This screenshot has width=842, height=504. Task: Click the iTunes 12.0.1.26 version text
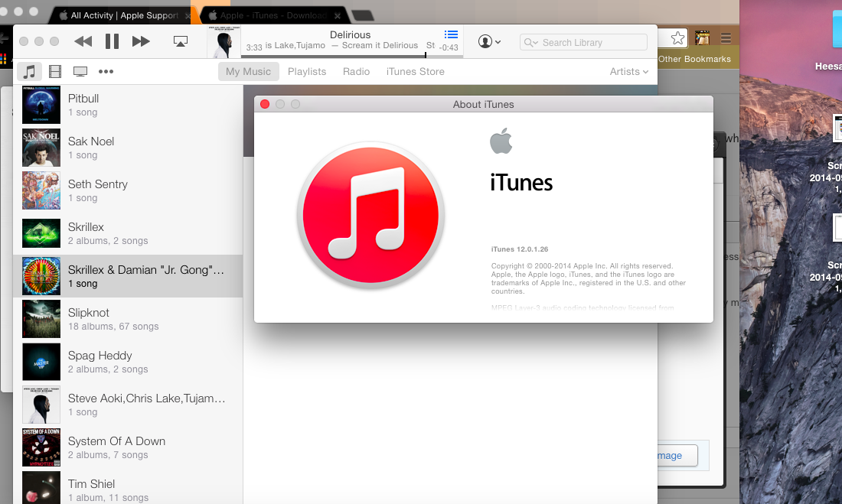coord(519,249)
